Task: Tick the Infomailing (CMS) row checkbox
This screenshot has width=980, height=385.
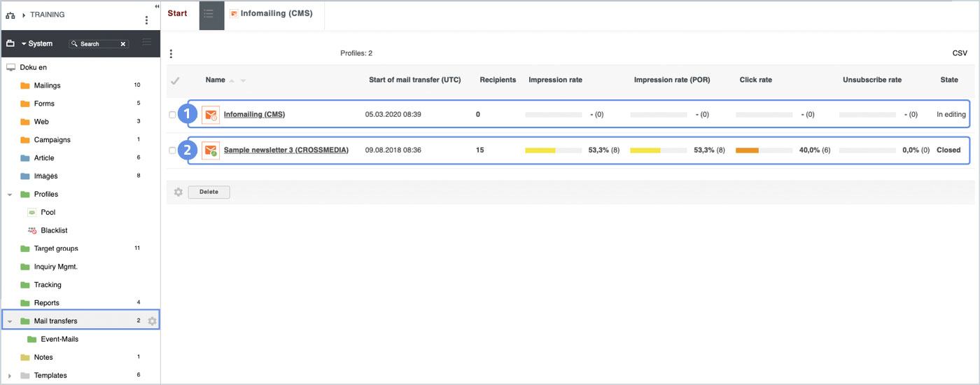Action: point(173,115)
